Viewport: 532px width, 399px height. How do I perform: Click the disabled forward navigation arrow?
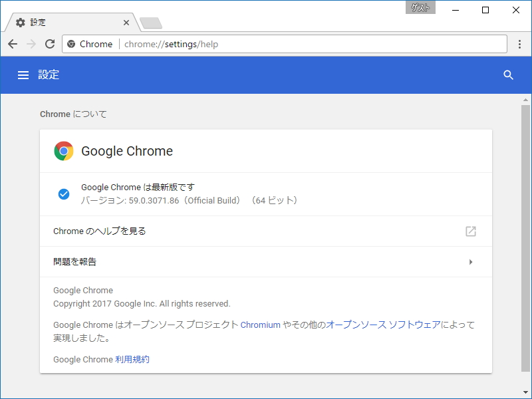[x=31, y=44]
